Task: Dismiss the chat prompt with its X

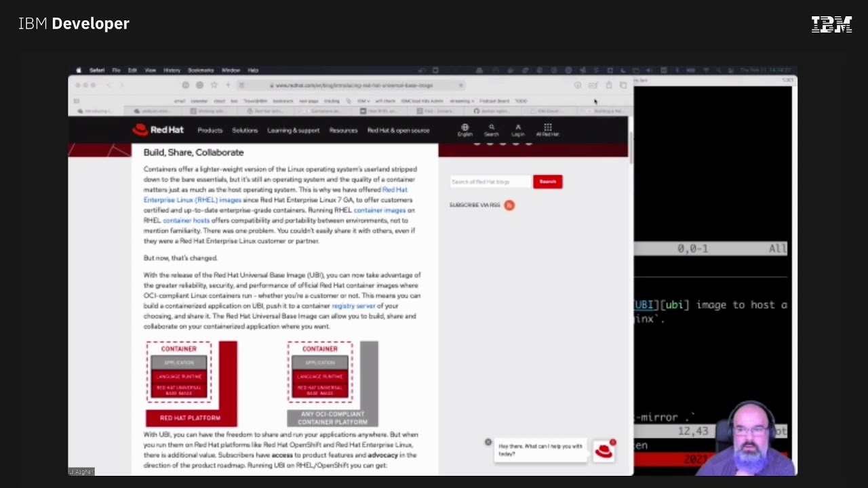Action: pyautogui.click(x=488, y=443)
